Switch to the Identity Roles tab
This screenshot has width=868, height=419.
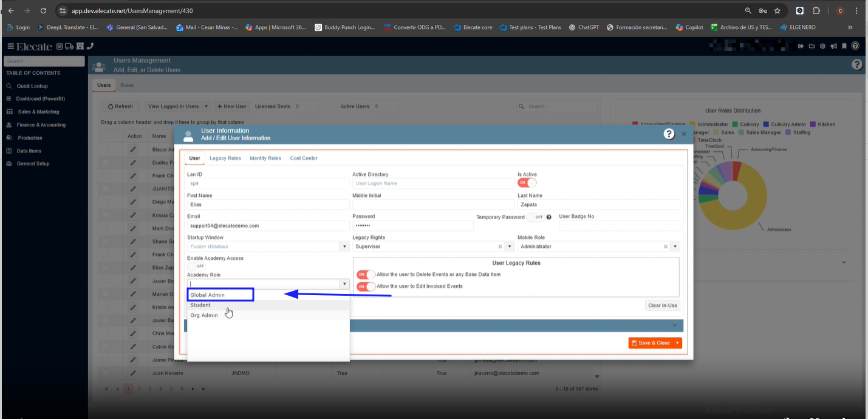tap(265, 158)
